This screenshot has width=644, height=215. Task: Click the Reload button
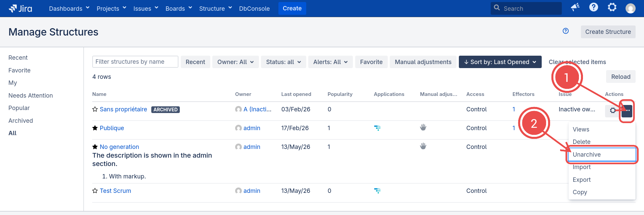click(621, 77)
